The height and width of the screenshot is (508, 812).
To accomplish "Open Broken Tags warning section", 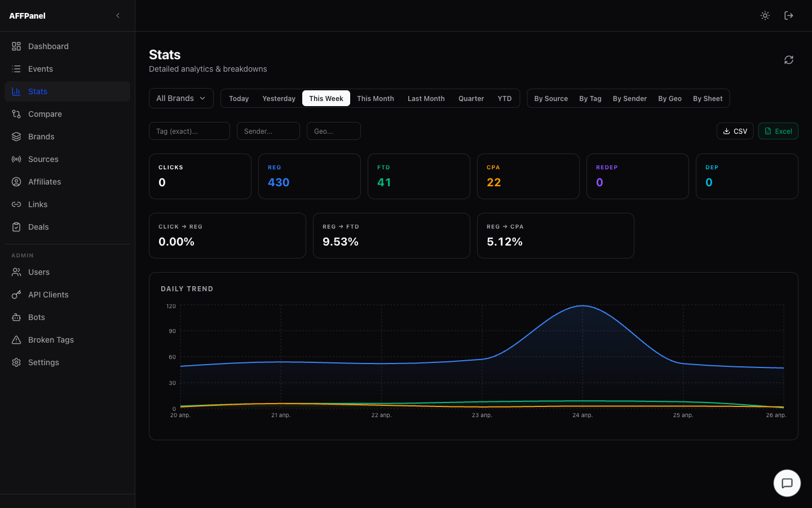I will (x=51, y=339).
